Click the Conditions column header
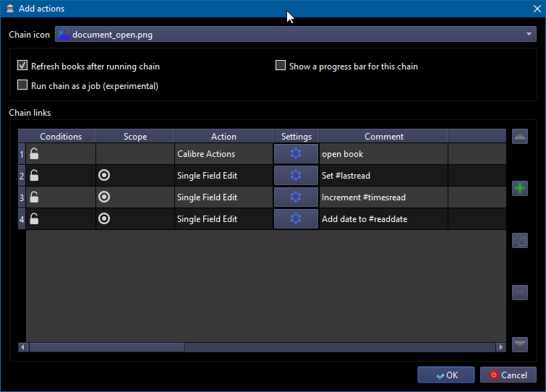This screenshot has height=392, width=546. [x=61, y=136]
